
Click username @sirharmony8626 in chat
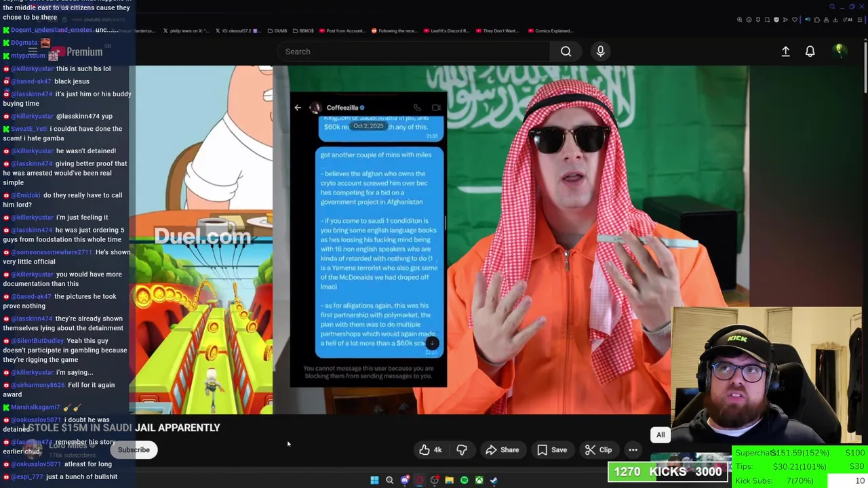[x=38, y=385]
